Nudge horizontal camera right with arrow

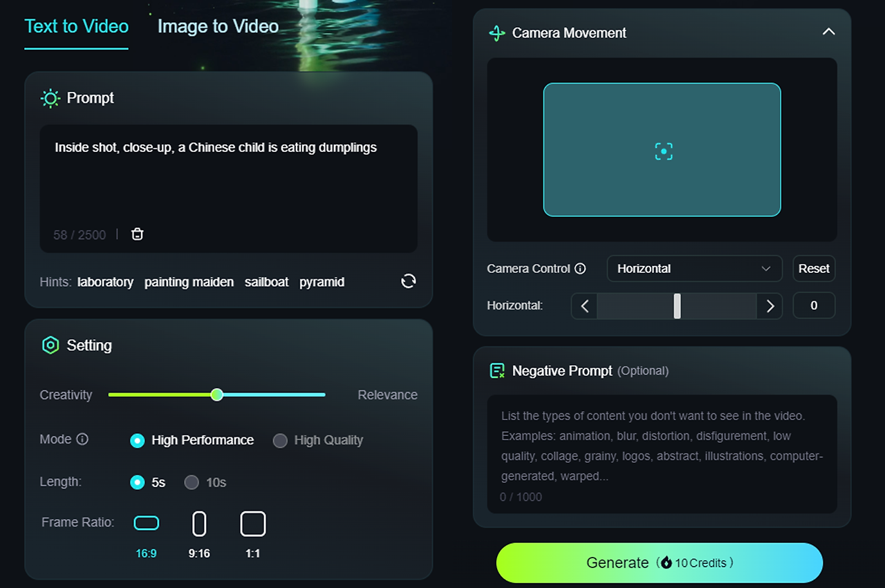(x=770, y=305)
